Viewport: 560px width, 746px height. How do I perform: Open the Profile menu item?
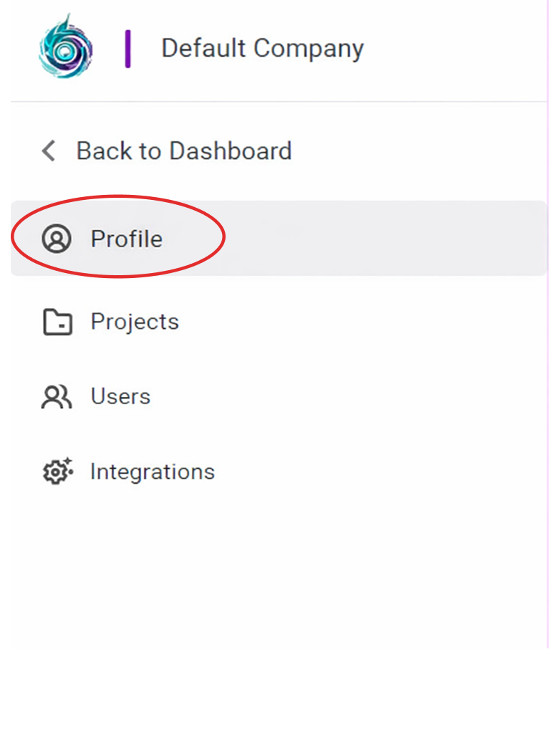point(127,239)
